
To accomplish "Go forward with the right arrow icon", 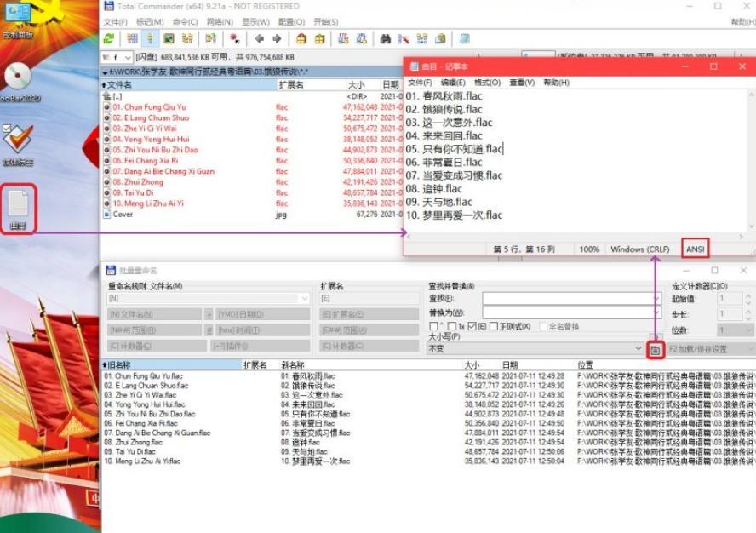I will pos(278,39).
